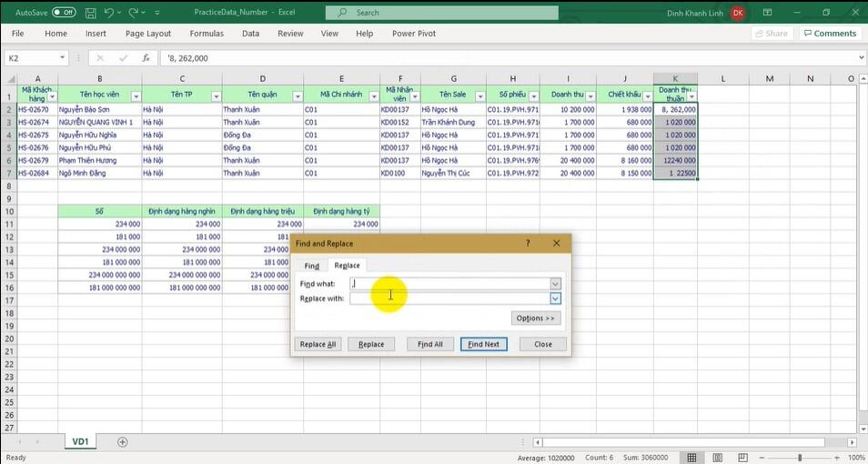Click the Share button
The height and width of the screenshot is (464, 868).
(x=772, y=34)
